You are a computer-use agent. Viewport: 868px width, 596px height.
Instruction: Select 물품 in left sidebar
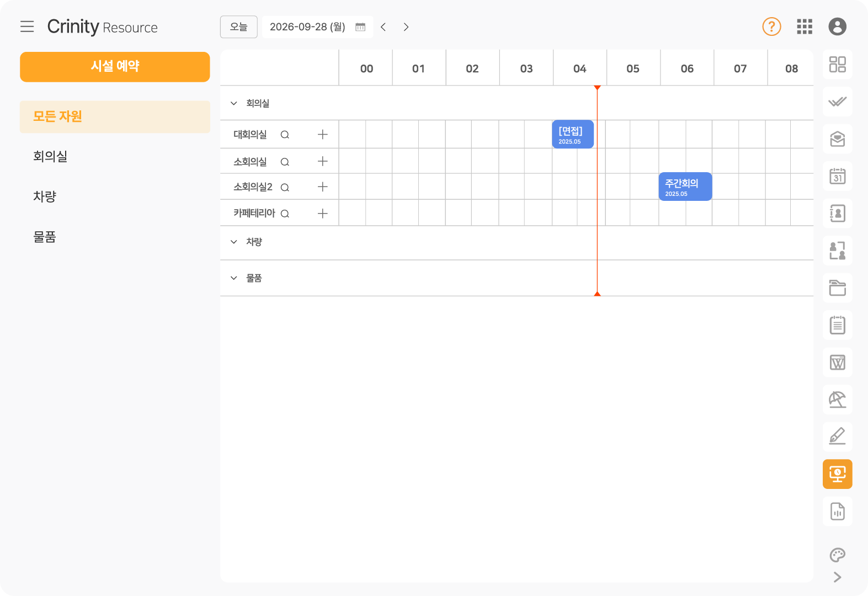click(45, 237)
